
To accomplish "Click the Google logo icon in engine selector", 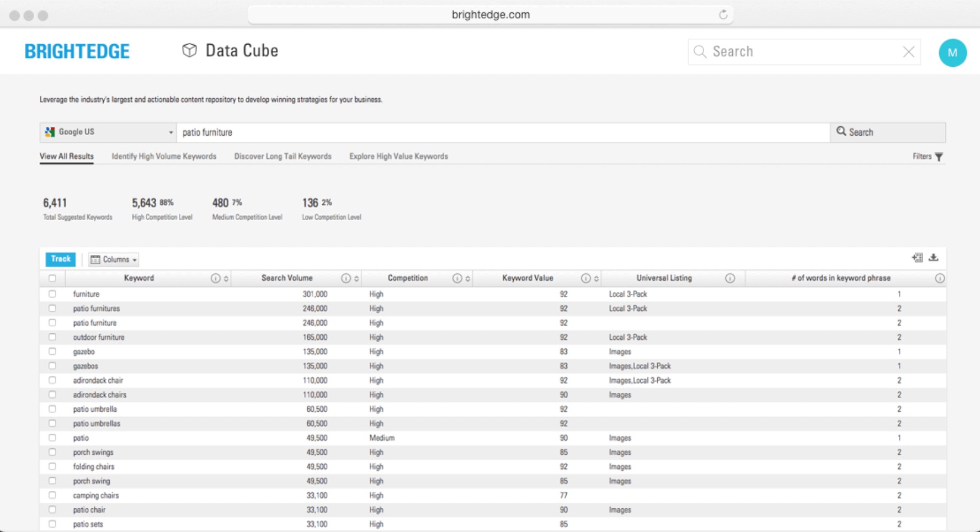I will pyautogui.click(x=50, y=132).
